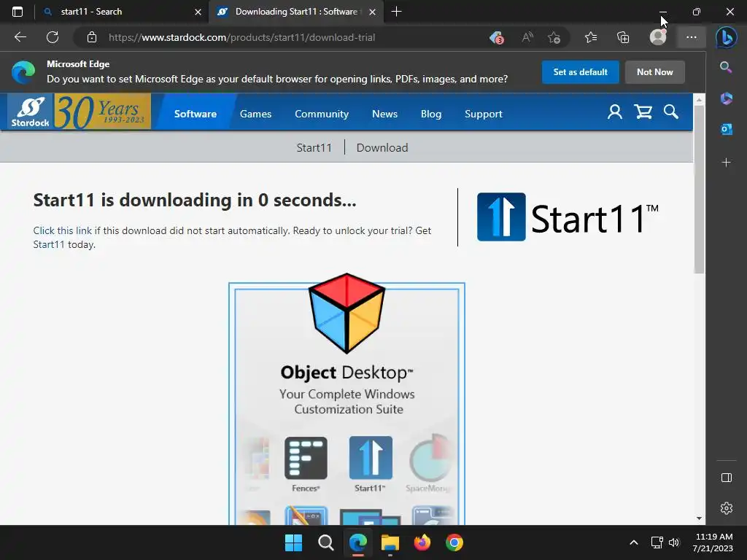This screenshot has width=747, height=560.
Task: Open the tab actions menu icon
Action: (x=18, y=12)
